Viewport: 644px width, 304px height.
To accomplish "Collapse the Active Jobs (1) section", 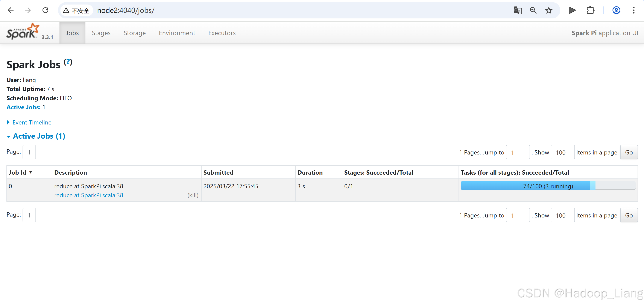I will [39, 136].
